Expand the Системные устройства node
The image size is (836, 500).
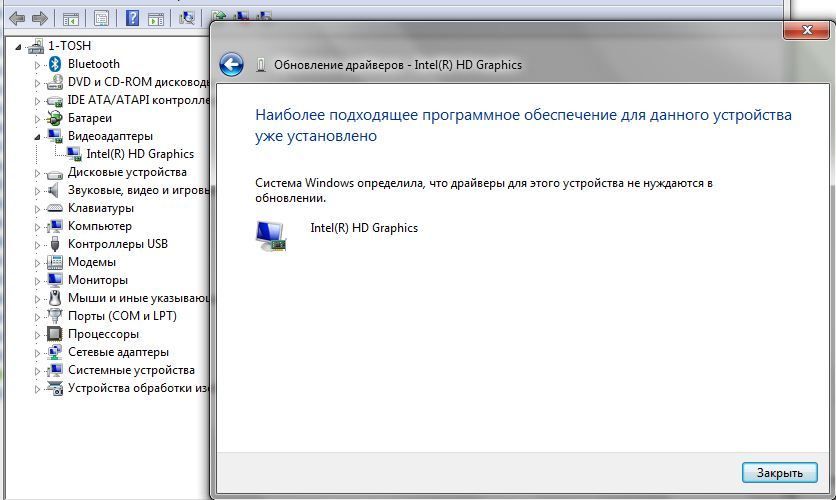click(x=37, y=371)
